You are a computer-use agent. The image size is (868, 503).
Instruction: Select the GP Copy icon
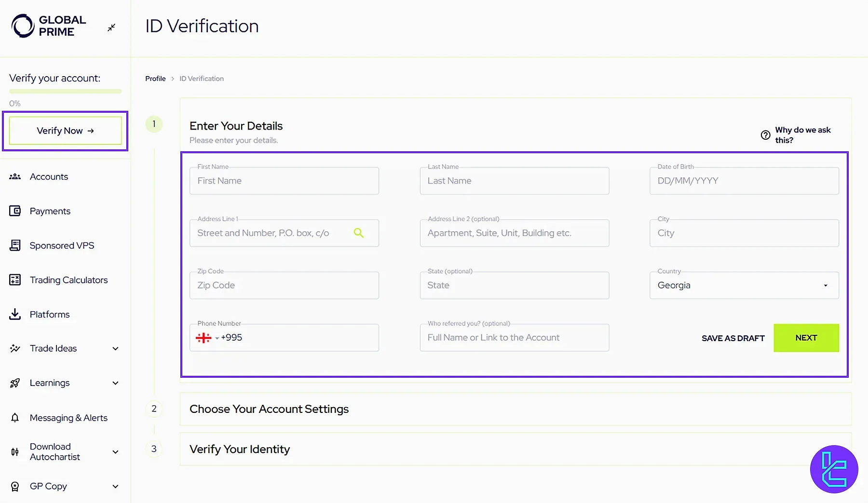(x=15, y=486)
